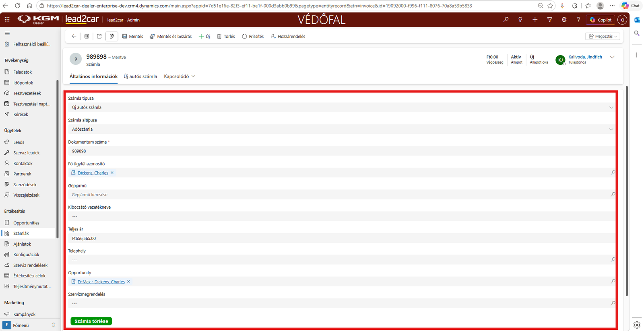Viewport: 644px width, 331px height.
Task: Click the plus quick create icon
Action: point(535,20)
